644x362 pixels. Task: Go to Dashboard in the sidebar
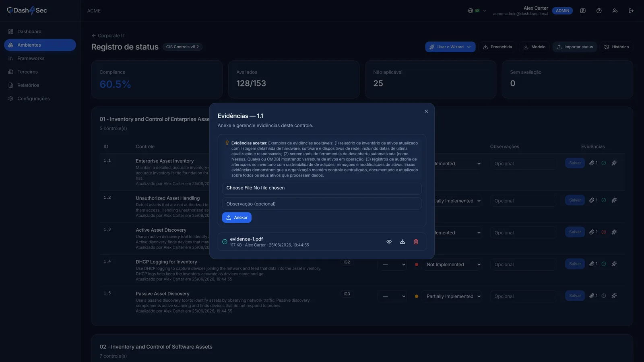click(40, 31)
